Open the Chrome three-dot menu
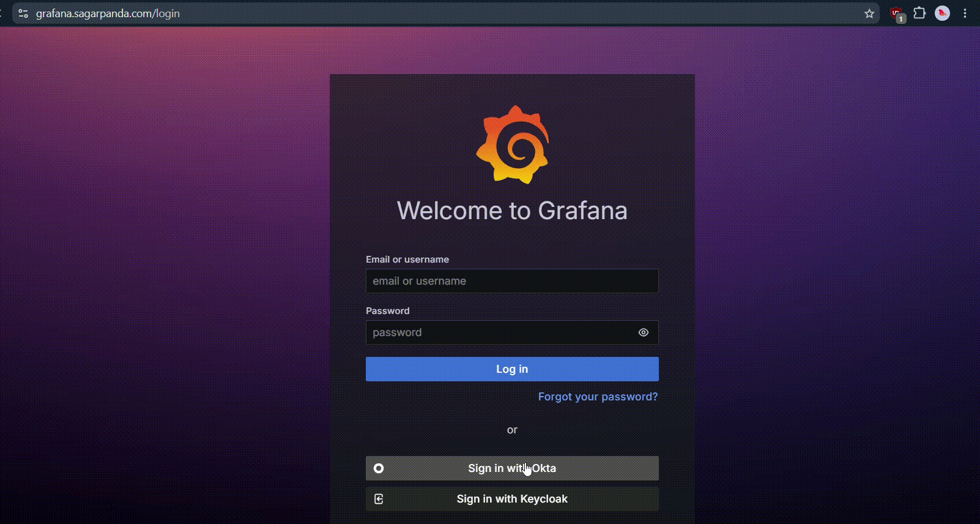Image resolution: width=980 pixels, height=524 pixels. [965, 13]
